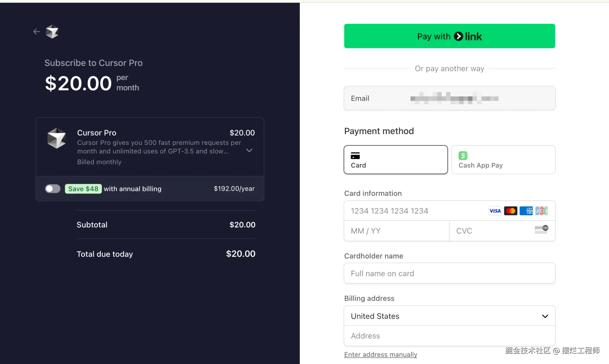
Task: Click the Cursor Pro product cube icon
Action: (57, 138)
